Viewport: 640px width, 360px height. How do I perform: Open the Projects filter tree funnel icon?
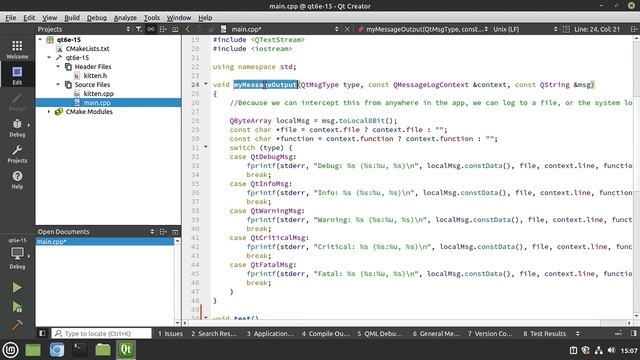point(139,29)
